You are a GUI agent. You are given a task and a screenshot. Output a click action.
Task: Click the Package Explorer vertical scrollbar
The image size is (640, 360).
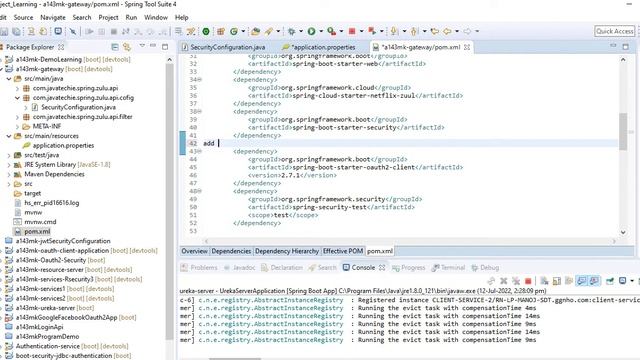170,202
